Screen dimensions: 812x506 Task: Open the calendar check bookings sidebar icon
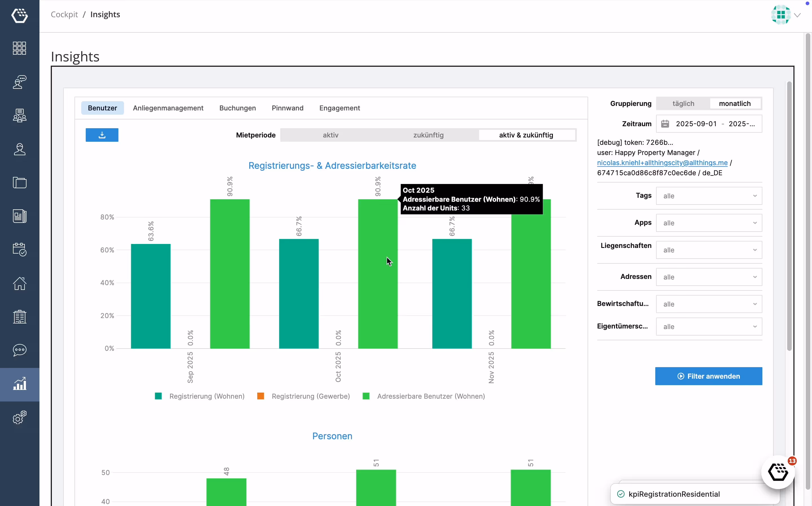(19, 249)
